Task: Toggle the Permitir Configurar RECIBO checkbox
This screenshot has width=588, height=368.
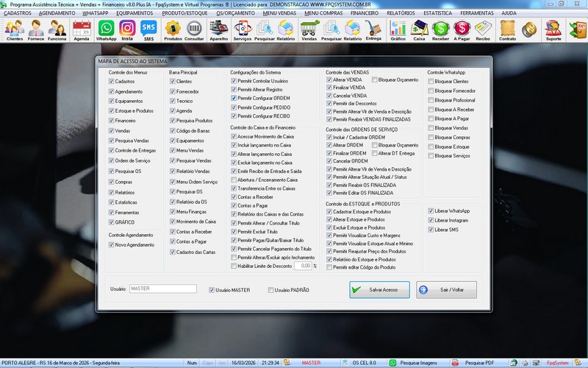Action: (x=234, y=116)
